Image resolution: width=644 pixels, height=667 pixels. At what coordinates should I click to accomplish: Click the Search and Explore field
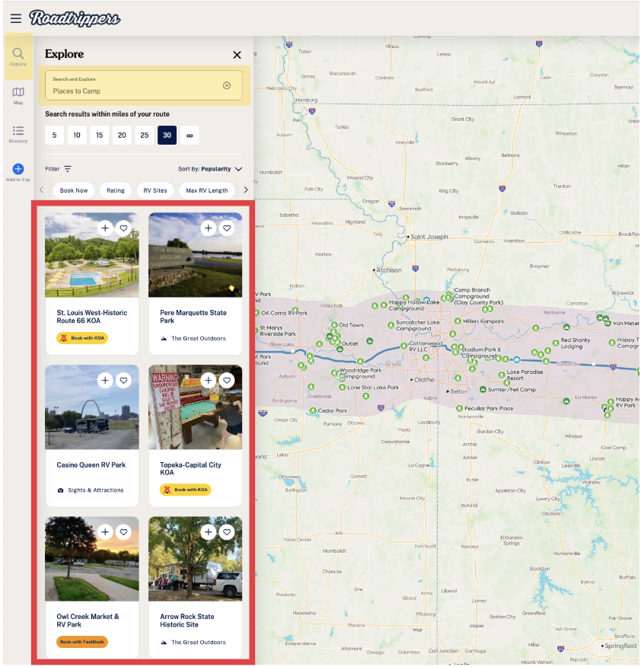(x=143, y=85)
